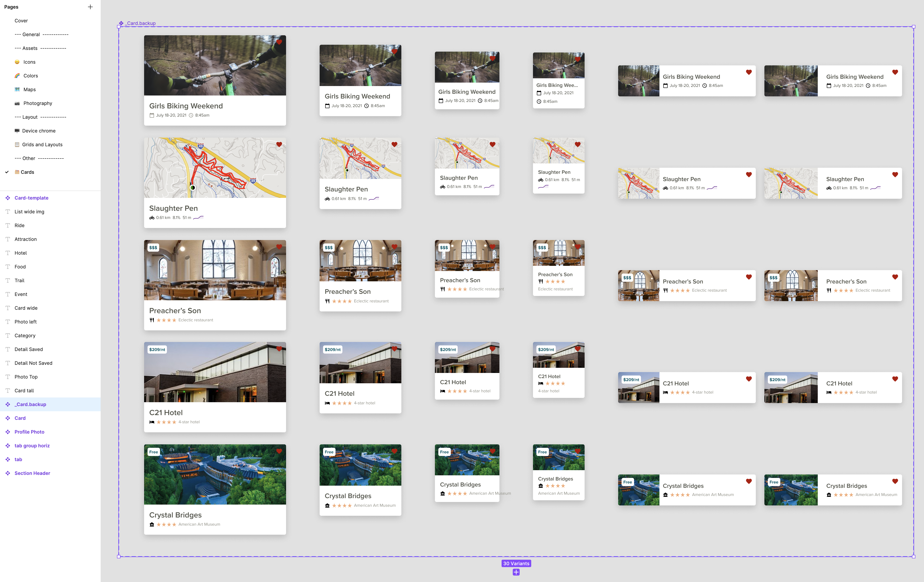Click the 30 Variants badge
924x582 pixels.
[x=516, y=563]
